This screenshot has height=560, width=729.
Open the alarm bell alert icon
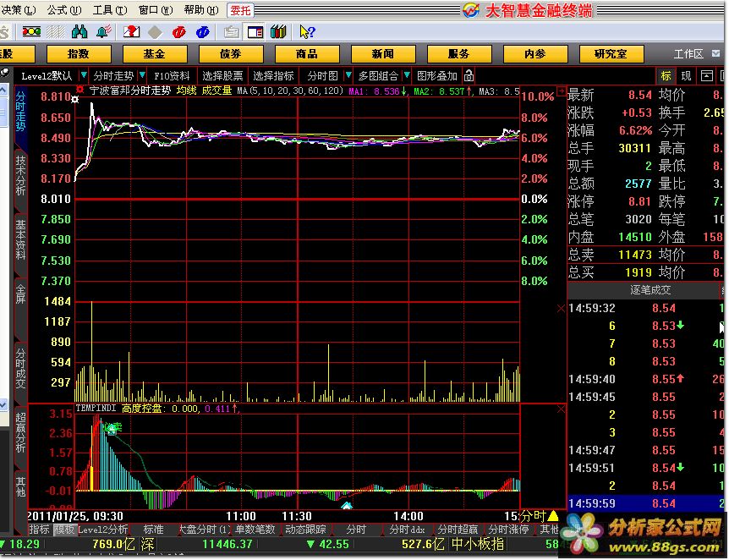coord(104,31)
